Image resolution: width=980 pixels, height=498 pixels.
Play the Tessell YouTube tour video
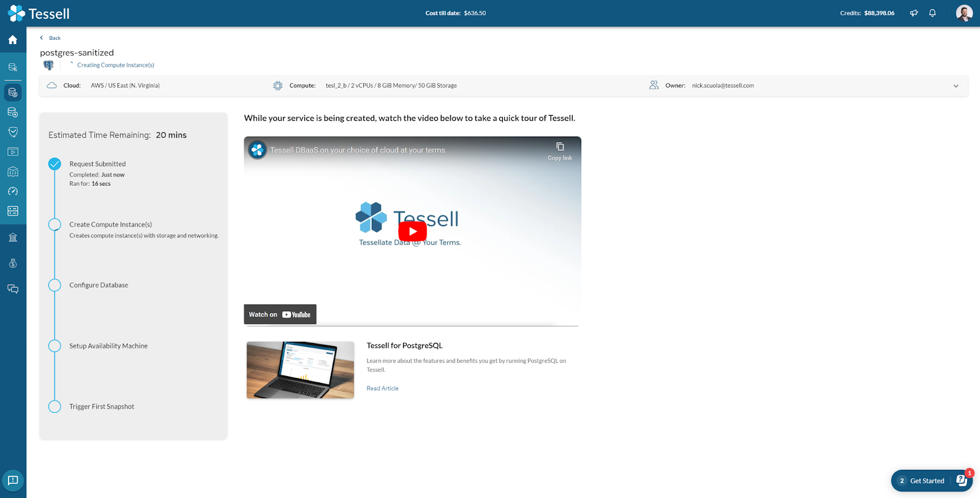pyautogui.click(x=413, y=231)
